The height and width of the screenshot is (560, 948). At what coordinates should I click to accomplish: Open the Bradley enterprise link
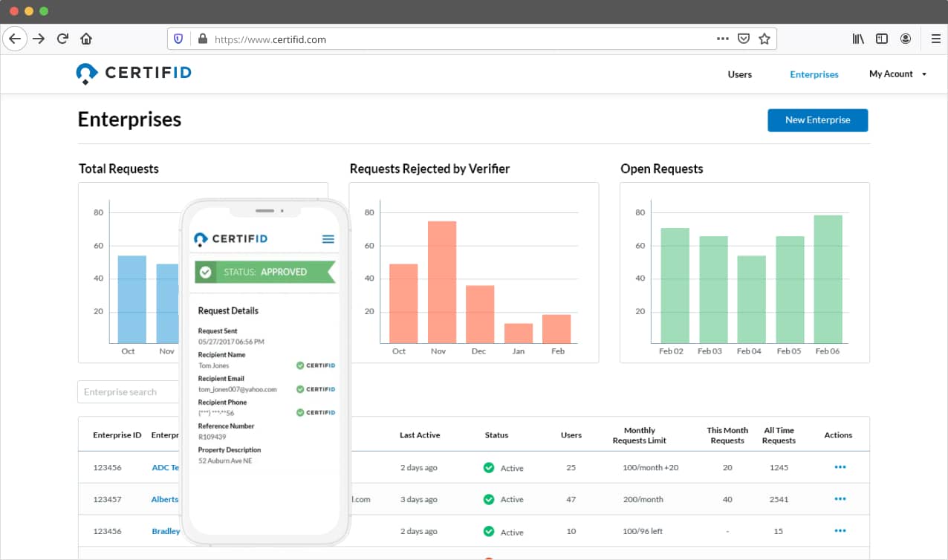click(166, 532)
